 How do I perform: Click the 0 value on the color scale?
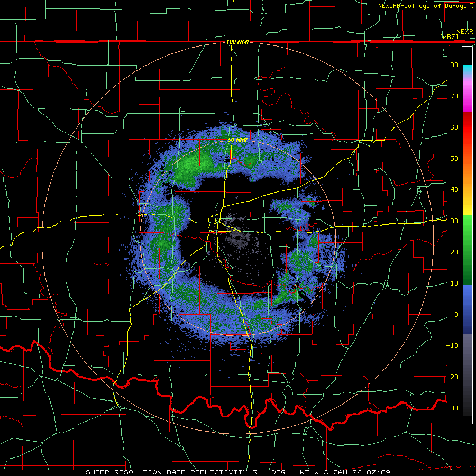click(456, 315)
